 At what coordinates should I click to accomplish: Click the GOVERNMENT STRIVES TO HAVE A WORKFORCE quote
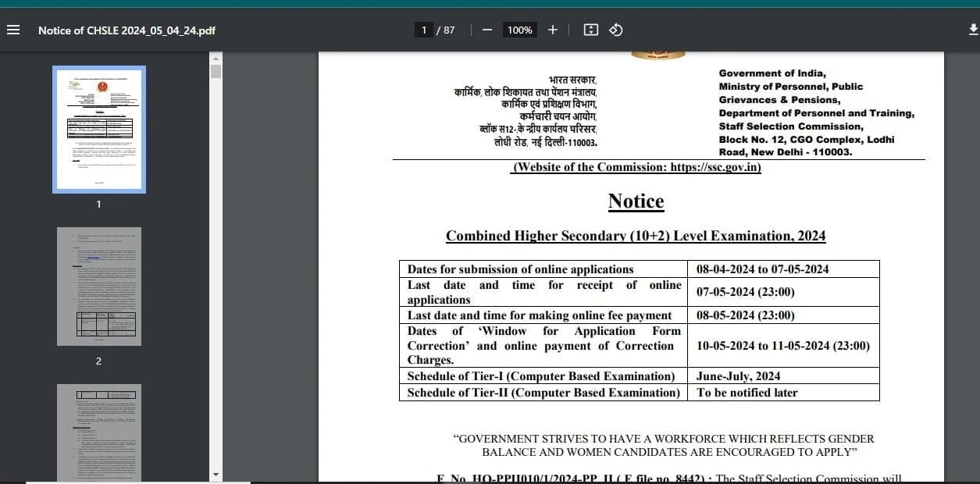tap(664, 445)
